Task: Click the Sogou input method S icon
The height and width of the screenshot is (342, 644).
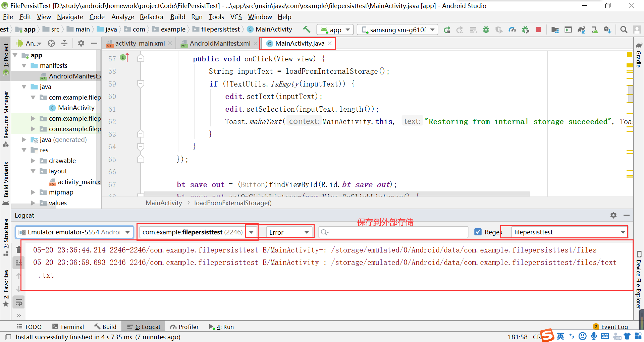Action: tap(547, 336)
